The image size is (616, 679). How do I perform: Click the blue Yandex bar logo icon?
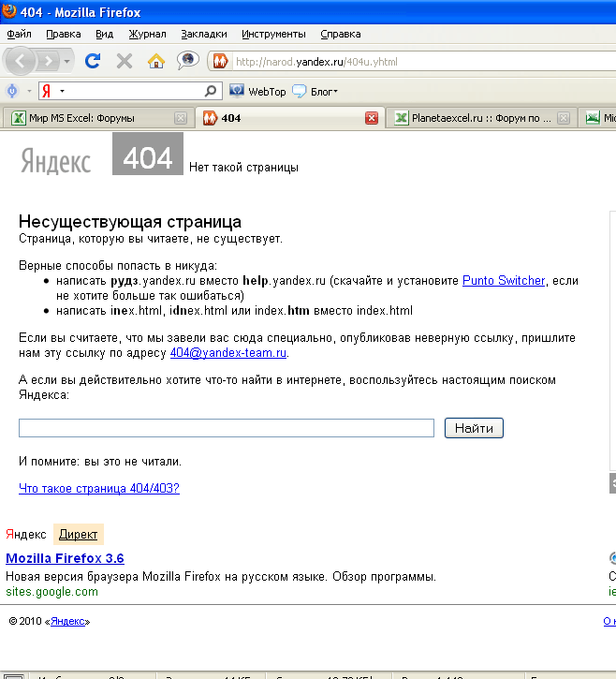point(12,91)
